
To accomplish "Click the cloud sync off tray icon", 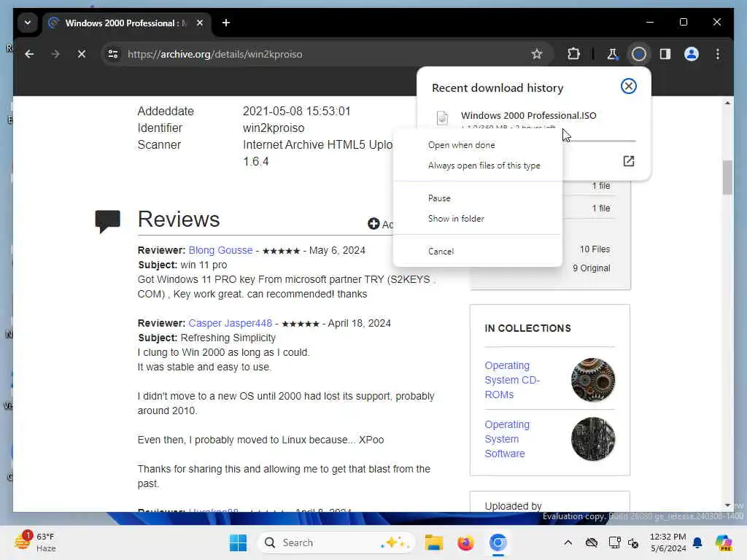I will (591, 542).
